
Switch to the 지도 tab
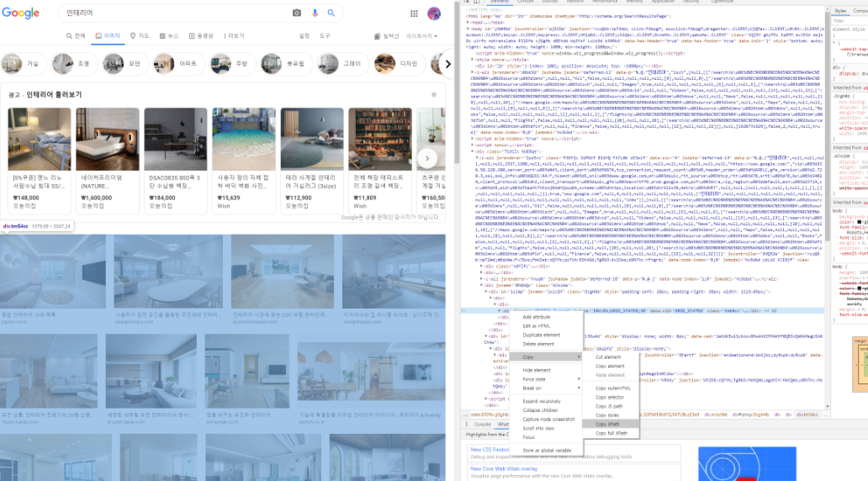(x=140, y=36)
